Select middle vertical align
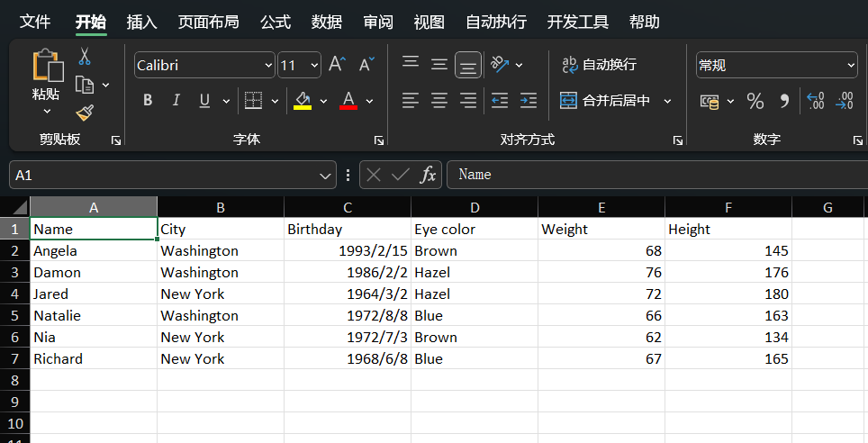Viewport: 868px width, 443px height. click(x=439, y=65)
